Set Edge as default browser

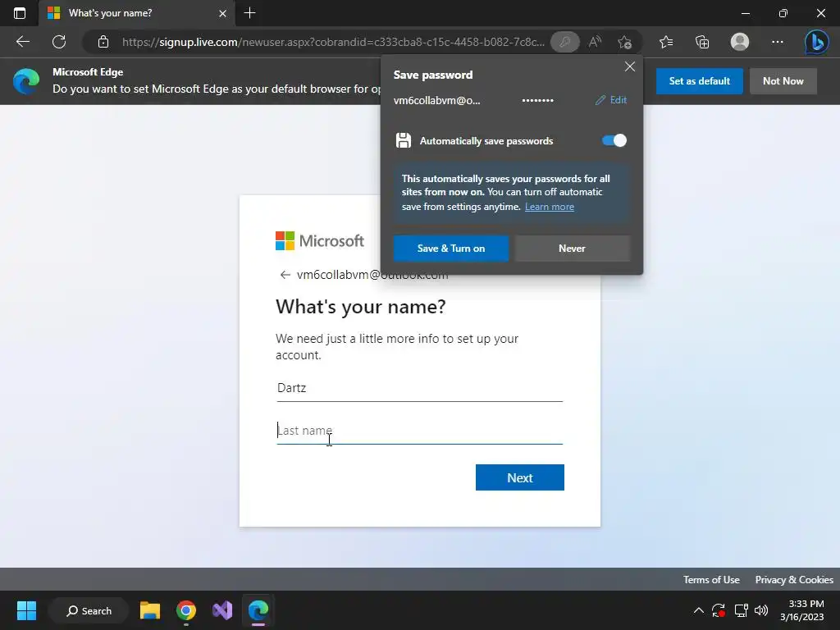[x=699, y=81]
